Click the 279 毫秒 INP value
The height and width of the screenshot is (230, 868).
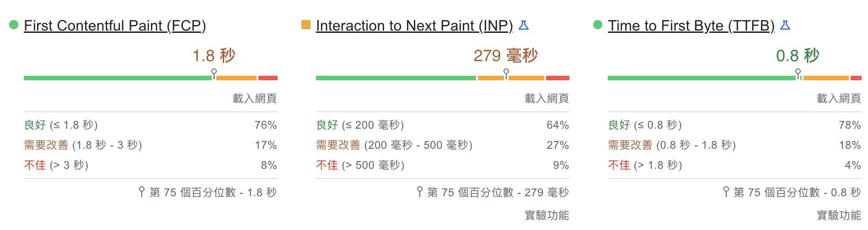pos(505,56)
